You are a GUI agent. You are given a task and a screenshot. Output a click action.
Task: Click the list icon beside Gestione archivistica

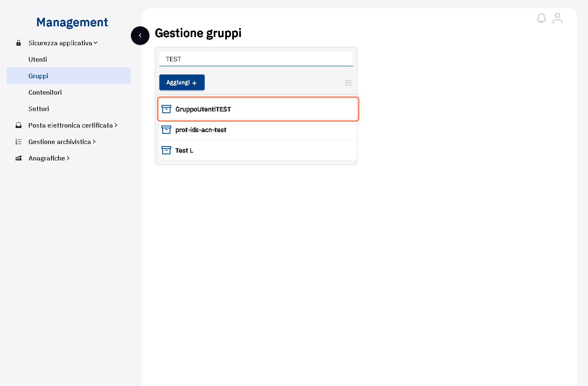tap(19, 142)
